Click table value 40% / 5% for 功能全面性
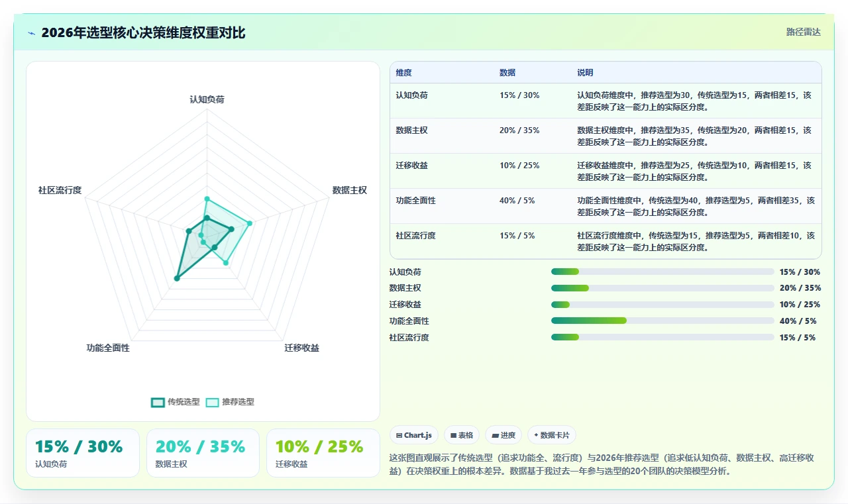Image resolution: width=848 pixels, height=504 pixels. [x=517, y=201]
